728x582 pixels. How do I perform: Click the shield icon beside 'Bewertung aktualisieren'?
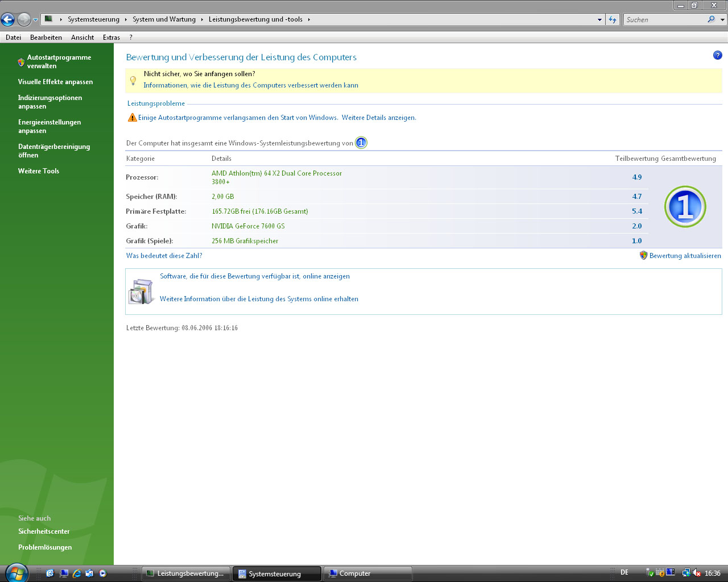(x=643, y=255)
